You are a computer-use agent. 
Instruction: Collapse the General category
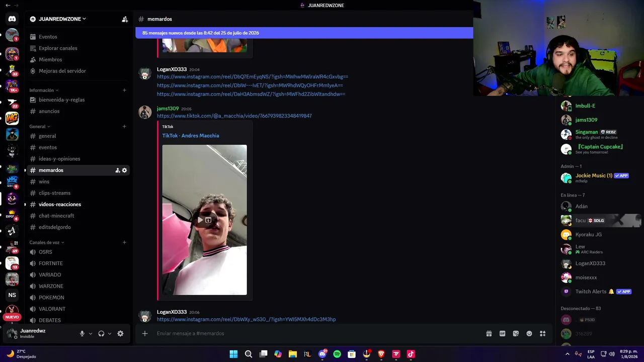[39, 127]
